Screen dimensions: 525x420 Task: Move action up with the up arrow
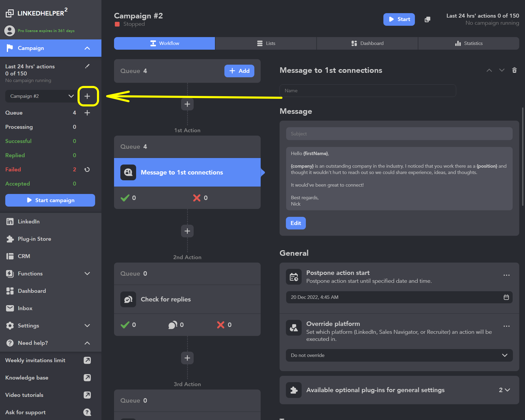click(489, 70)
